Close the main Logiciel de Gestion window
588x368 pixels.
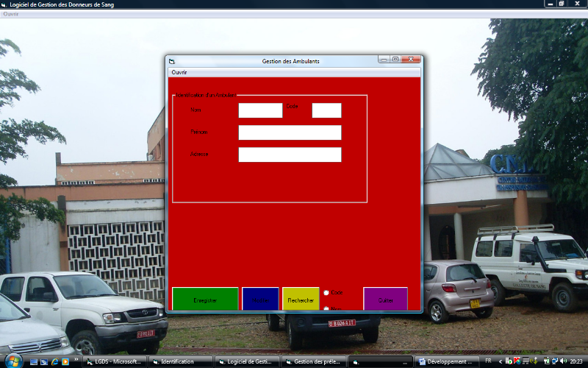click(x=578, y=4)
